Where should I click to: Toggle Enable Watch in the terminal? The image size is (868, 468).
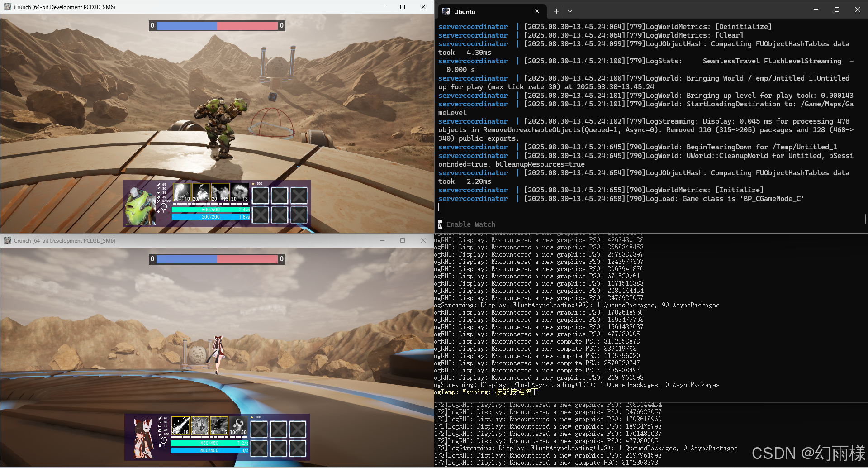[467, 224]
